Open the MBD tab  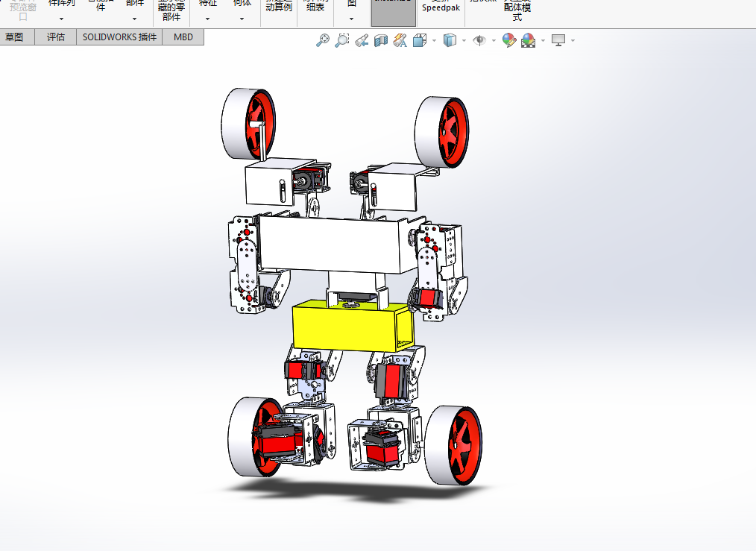point(183,37)
